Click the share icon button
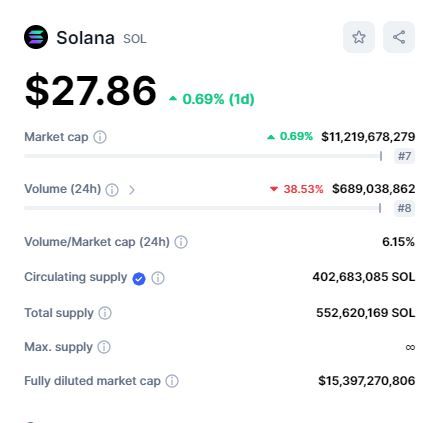 tap(399, 37)
